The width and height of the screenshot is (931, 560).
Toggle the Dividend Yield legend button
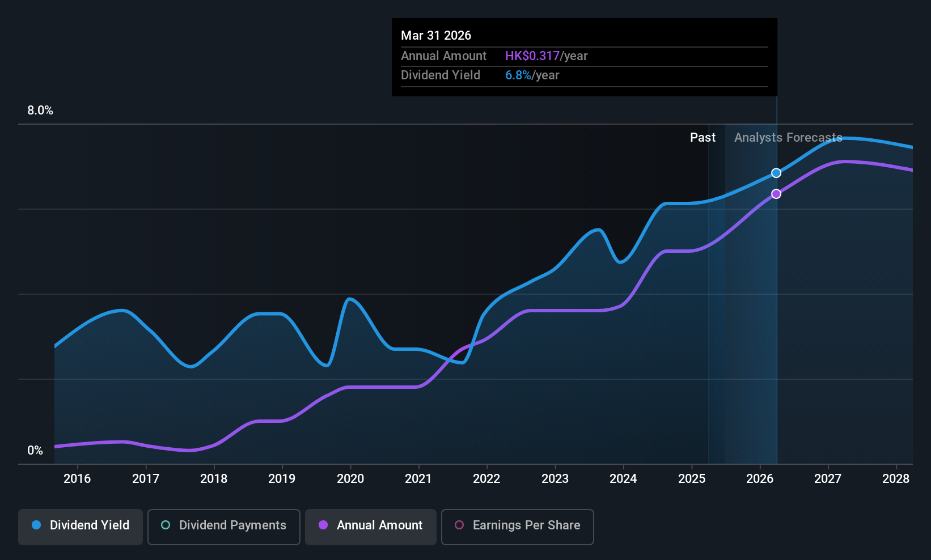pyautogui.click(x=81, y=527)
